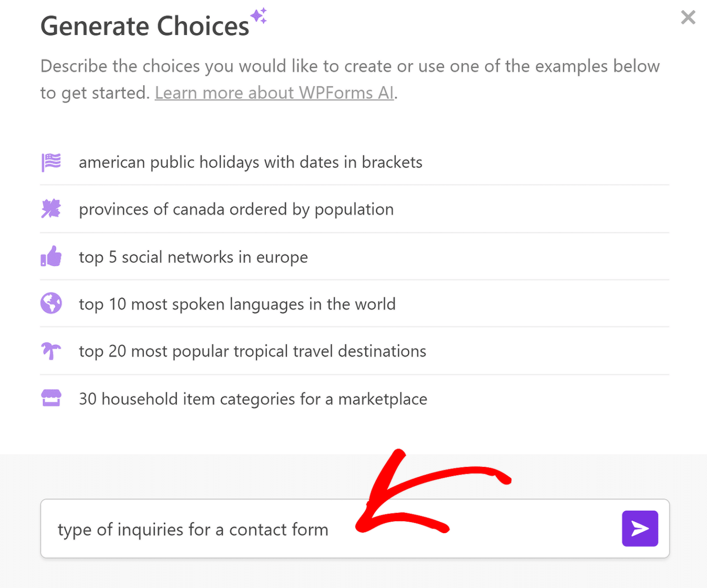Click the globe icon beside spoken languages example
The image size is (707, 588).
(51, 304)
